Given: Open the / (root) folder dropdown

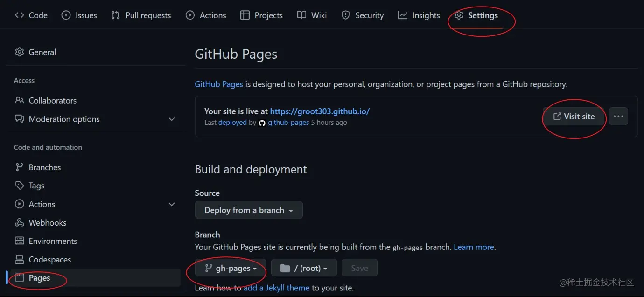Looking at the screenshot, I should (304, 268).
